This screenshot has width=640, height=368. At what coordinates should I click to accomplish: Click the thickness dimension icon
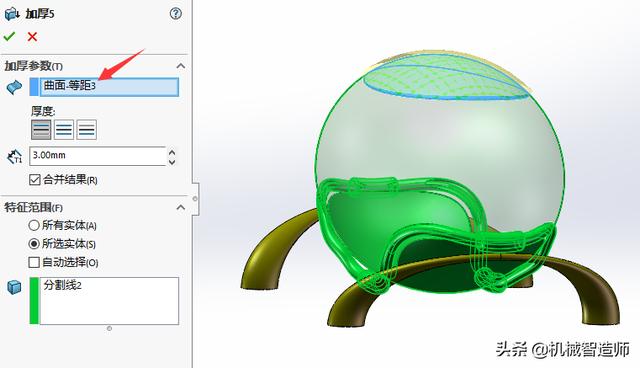click(15, 156)
